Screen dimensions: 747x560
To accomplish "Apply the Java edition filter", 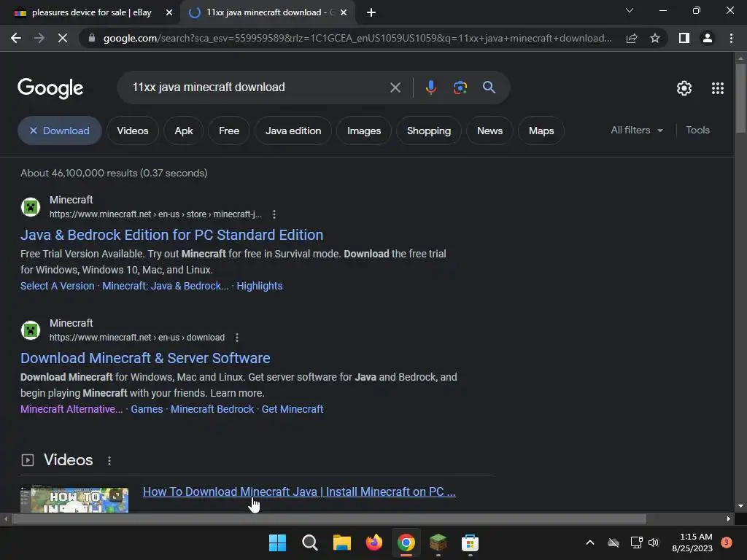I will [x=293, y=131].
